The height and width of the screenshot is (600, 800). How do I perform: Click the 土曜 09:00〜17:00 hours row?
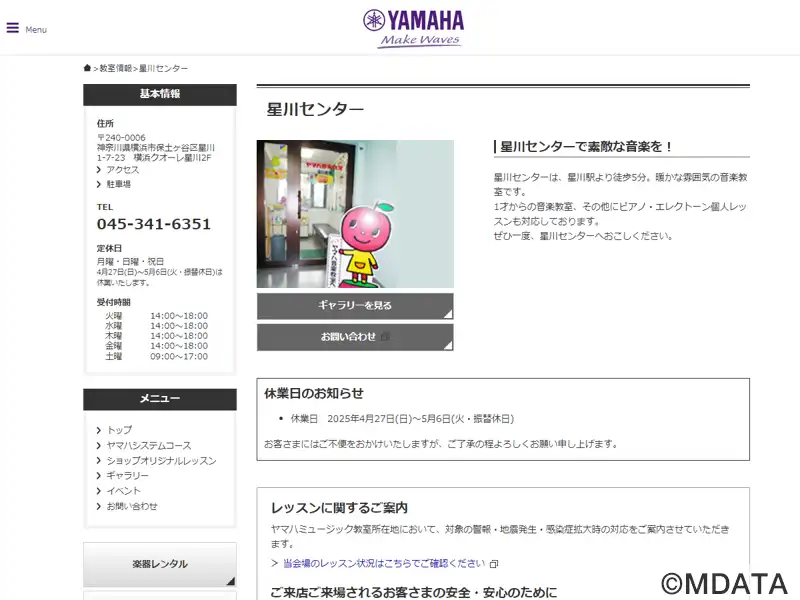click(157, 356)
